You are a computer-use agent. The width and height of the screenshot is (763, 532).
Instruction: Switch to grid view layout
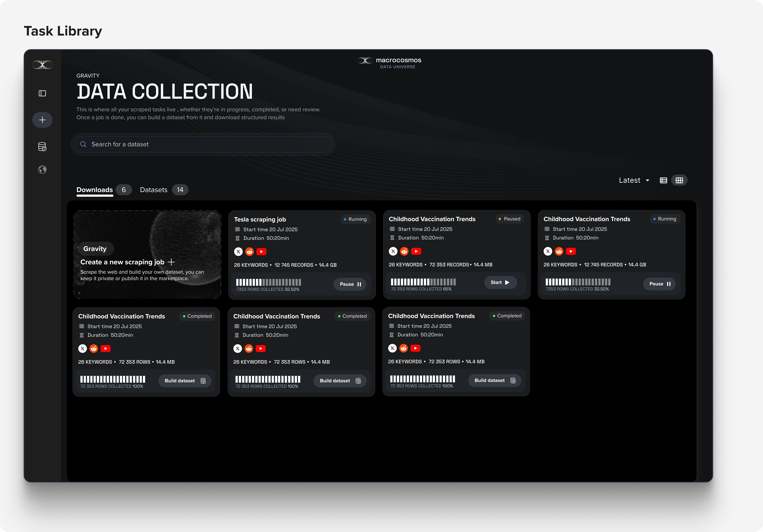(679, 180)
